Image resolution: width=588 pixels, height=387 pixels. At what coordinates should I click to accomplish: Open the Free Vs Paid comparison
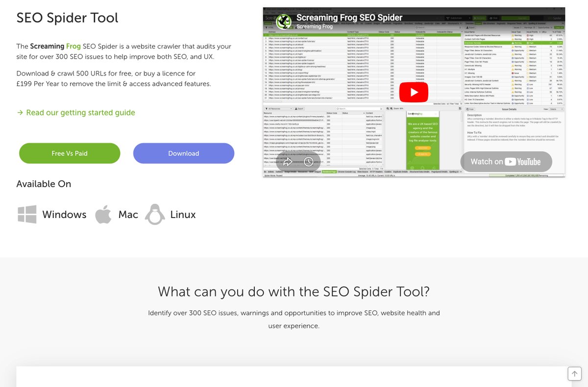pos(70,153)
